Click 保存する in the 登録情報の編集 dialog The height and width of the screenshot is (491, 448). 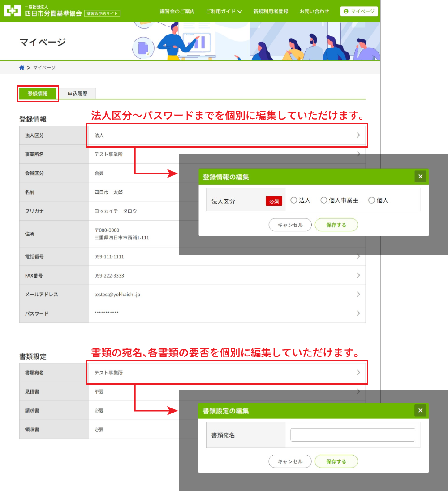(x=336, y=225)
